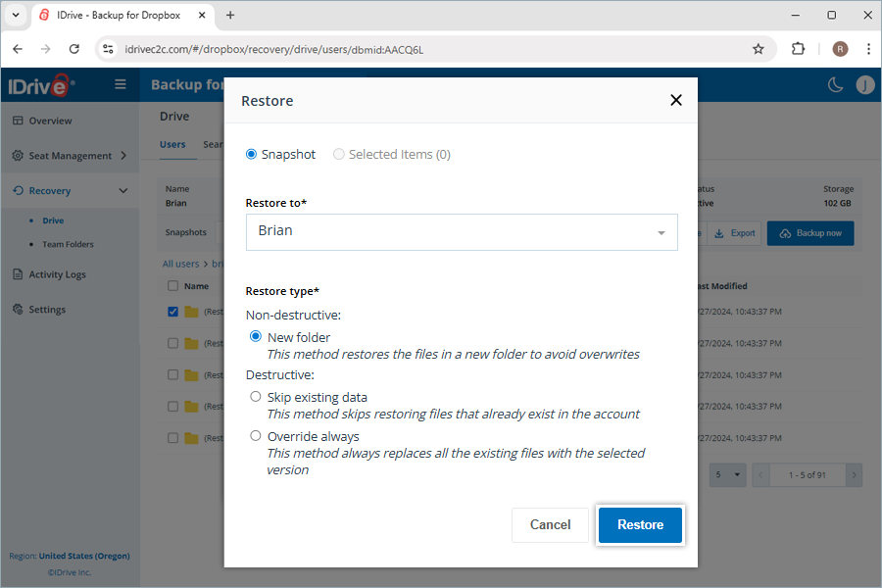This screenshot has width=882, height=588.
Task: Click the Settings icon in the sidebar
Action: 17,309
